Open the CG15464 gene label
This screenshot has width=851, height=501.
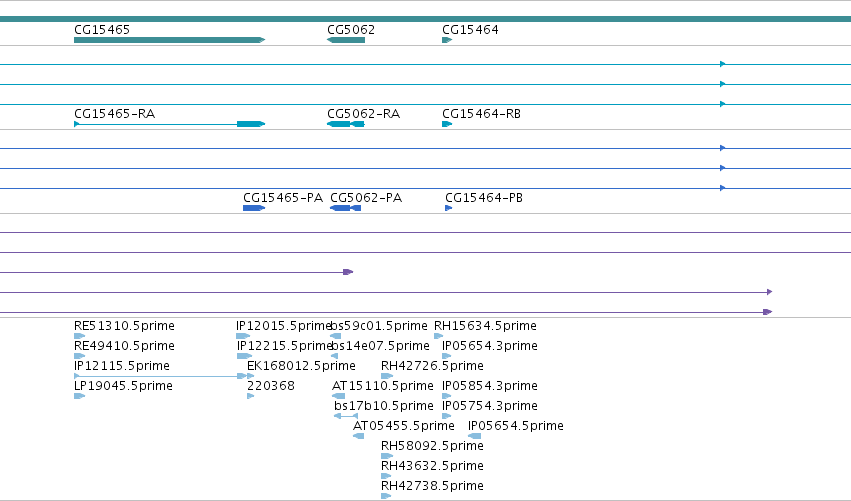point(470,30)
